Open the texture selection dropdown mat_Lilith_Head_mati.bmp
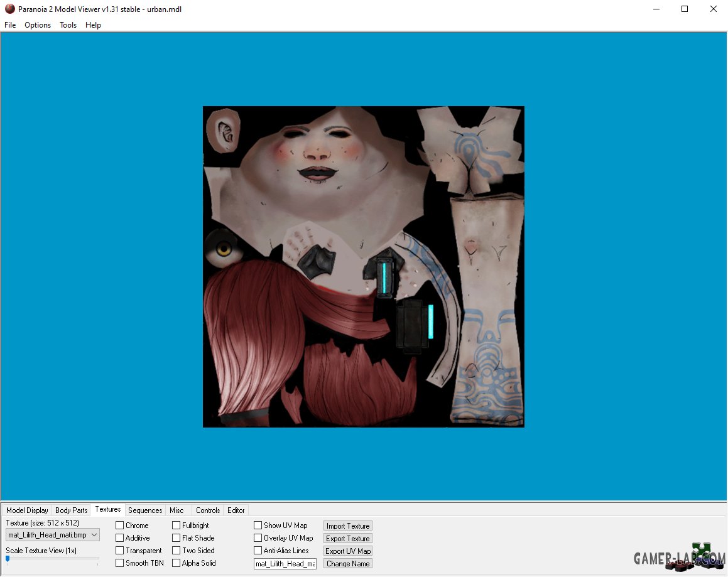Image resolution: width=728 pixels, height=577 pixels. tap(53, 535)
